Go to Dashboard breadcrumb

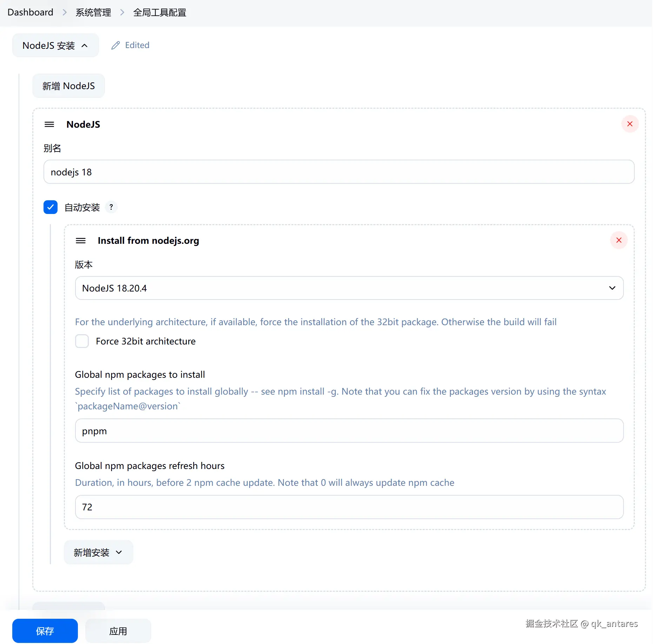click(x=30, y=12)
